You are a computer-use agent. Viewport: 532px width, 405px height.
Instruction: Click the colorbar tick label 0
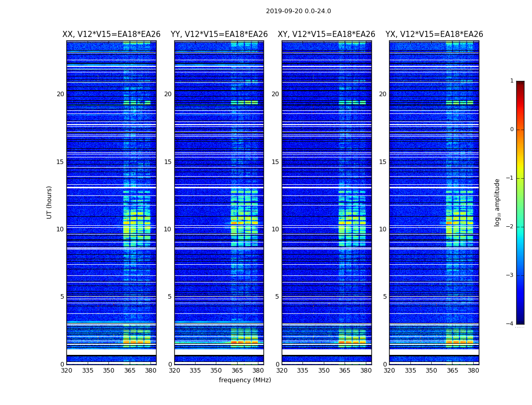511,130
